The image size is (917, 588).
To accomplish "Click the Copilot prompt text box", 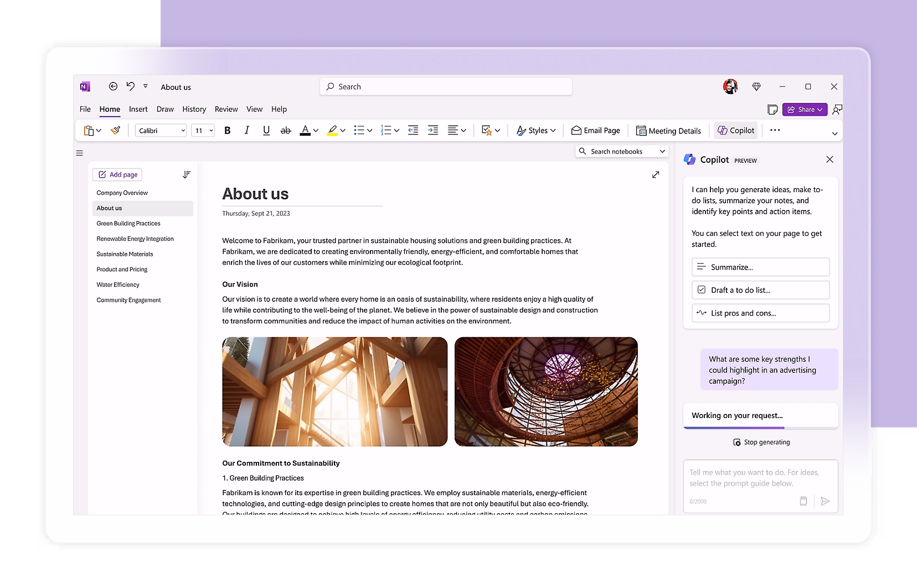I will (760, 478).
